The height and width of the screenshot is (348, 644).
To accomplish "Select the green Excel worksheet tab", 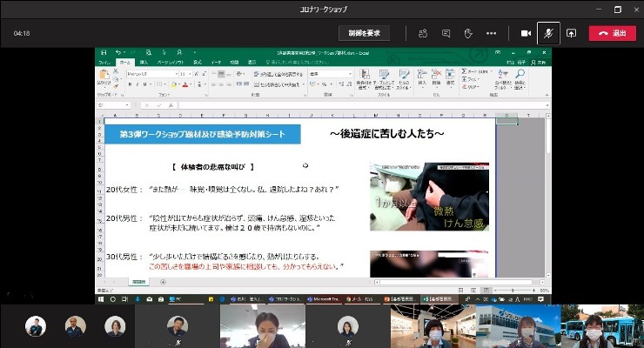I will pyautogui.click(x=139, y=282).
